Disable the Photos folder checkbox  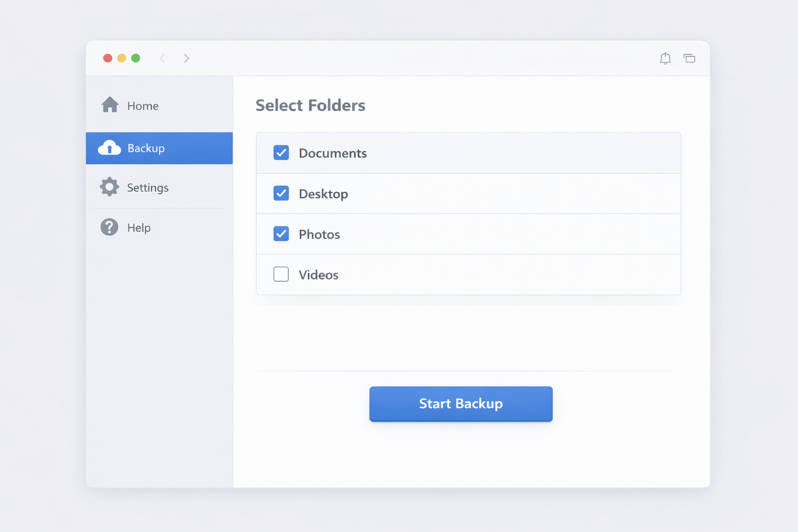pos(281,234)
